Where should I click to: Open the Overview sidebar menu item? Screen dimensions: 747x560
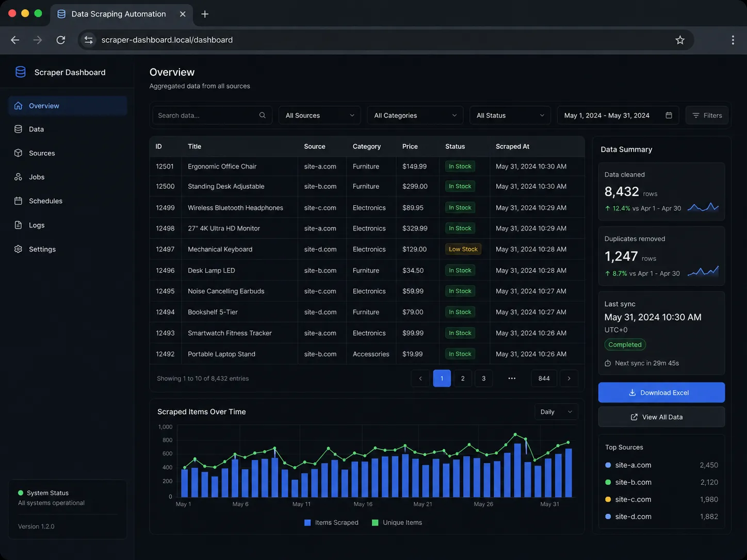[68, 106]
